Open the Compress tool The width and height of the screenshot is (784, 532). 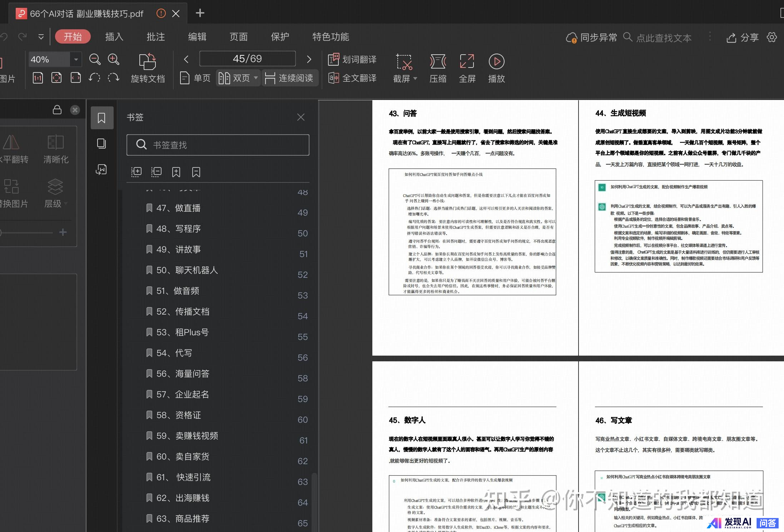click(438, 62)
